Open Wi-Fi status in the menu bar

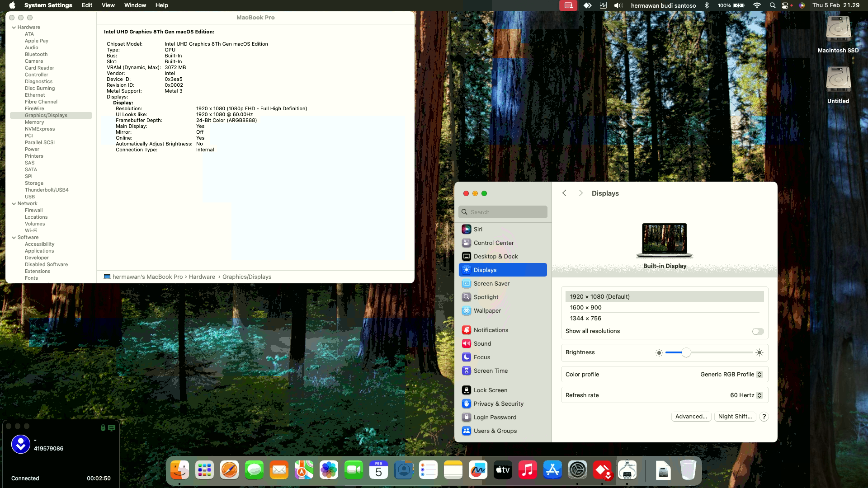[757, 5]
